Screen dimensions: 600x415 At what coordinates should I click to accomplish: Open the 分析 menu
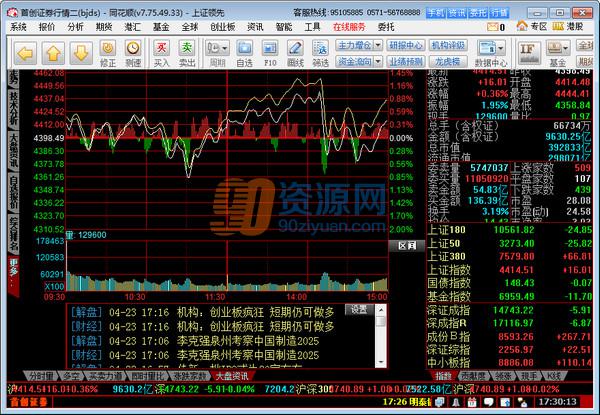(75, 27)
